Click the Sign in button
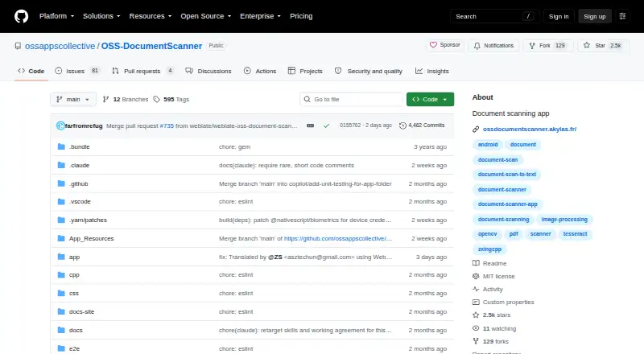The image size is (644, 354). [559, 16]
